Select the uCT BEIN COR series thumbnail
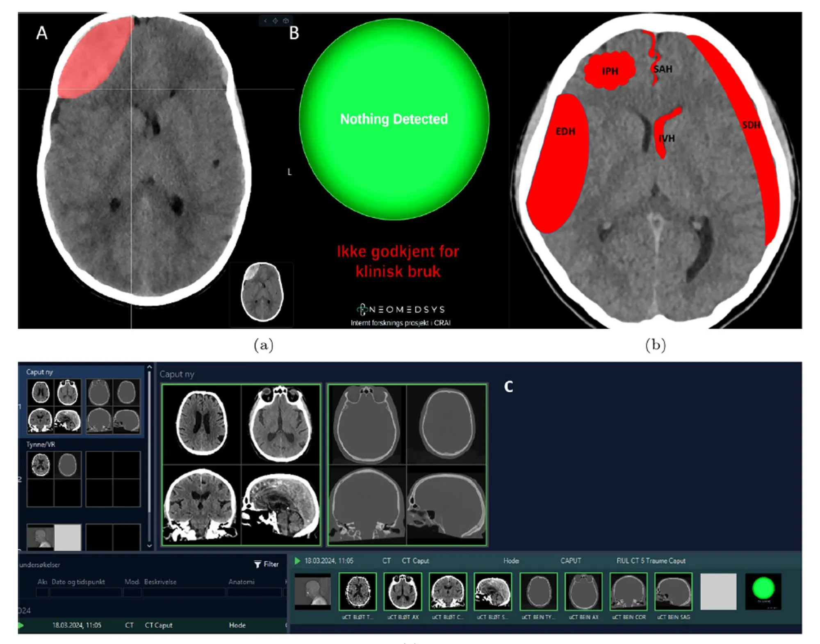 (629, 592)
